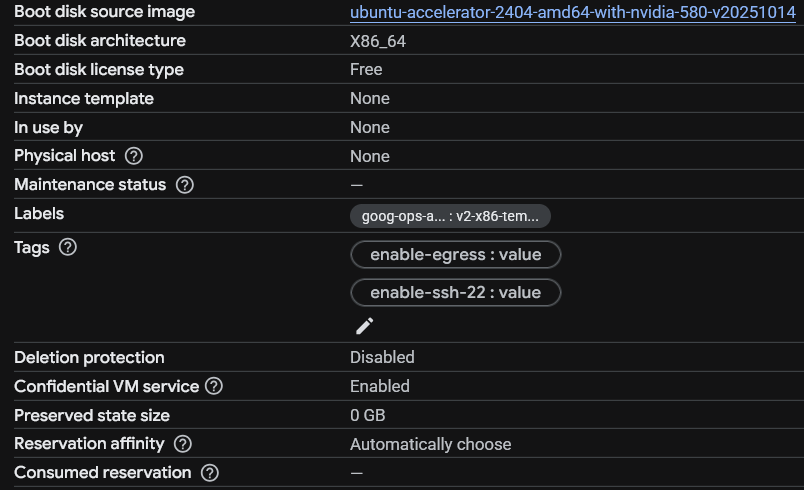Click the Deletion protection label
The image size is (804, 490).
point(89,357)
